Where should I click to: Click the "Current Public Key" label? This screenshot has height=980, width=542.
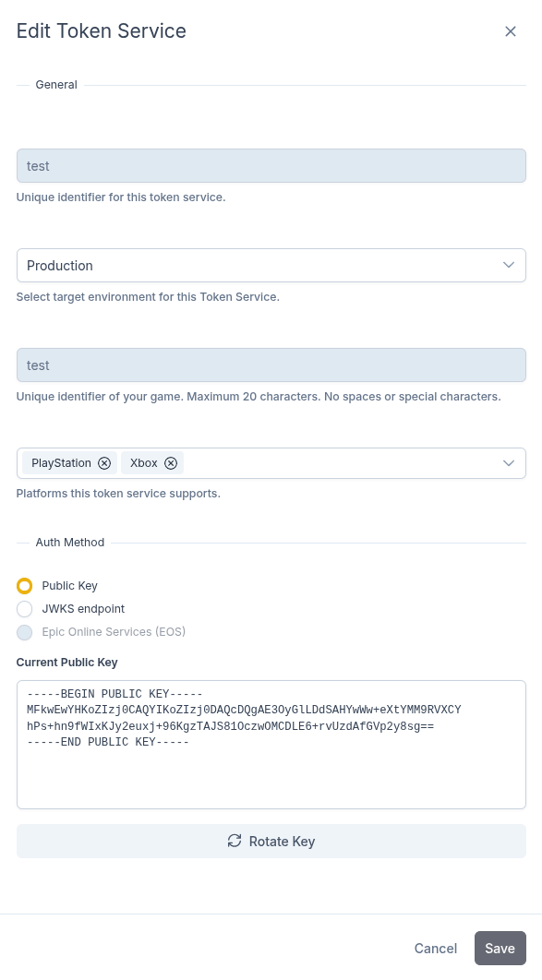66,663
